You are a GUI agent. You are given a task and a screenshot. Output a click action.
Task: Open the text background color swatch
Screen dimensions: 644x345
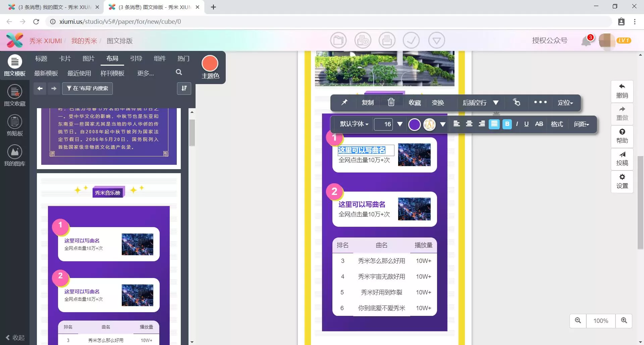(429, 124)
